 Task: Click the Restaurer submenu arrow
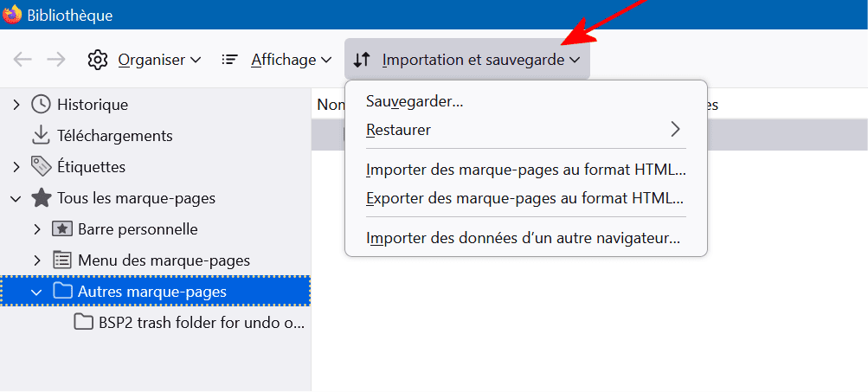[x=675, y=130]
